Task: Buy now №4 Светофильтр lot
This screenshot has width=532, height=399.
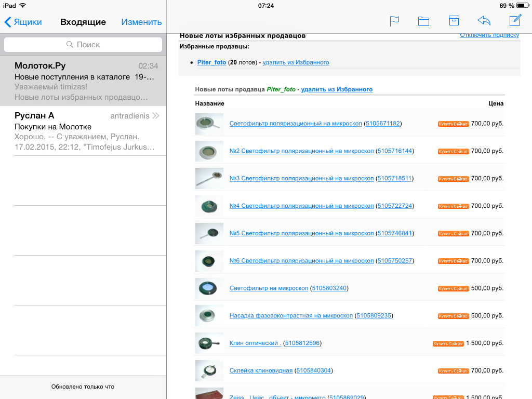Action: (453, 207)
